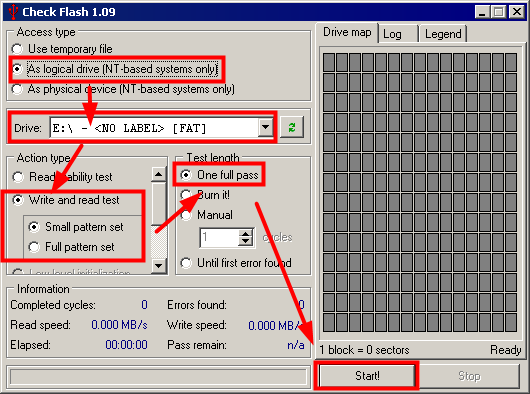The image size is (530, 394).
Task: Click the Action type scroll down arrow
Action: [158, 266]
